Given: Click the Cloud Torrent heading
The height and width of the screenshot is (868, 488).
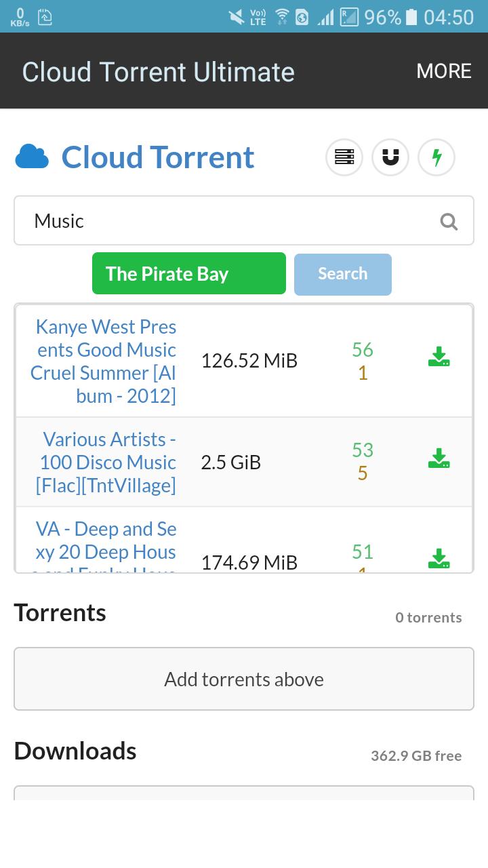Looking at the screenshot, I should click(x=158, y=157).
